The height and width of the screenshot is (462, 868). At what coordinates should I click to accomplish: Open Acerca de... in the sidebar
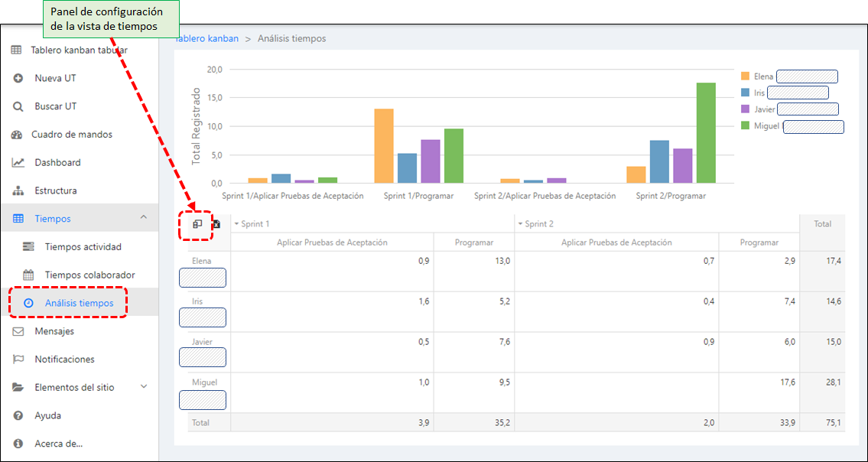(58, 444)
